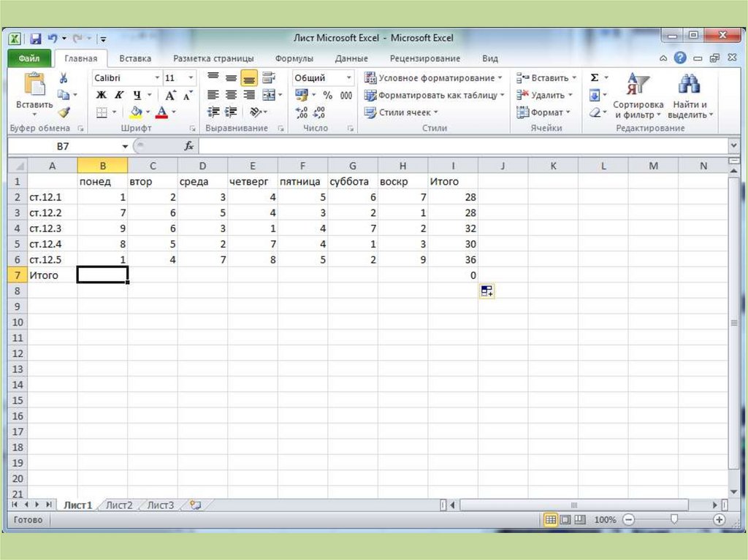The height and width of the screenshot is (560, 748).
Task: Click the insert function fx icon
Action: [188, 146]
